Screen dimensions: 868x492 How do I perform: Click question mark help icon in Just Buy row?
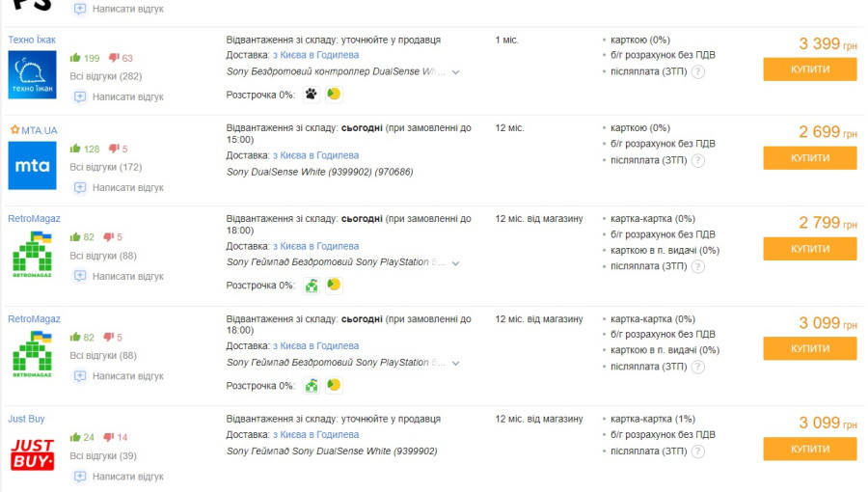point(698,451)
